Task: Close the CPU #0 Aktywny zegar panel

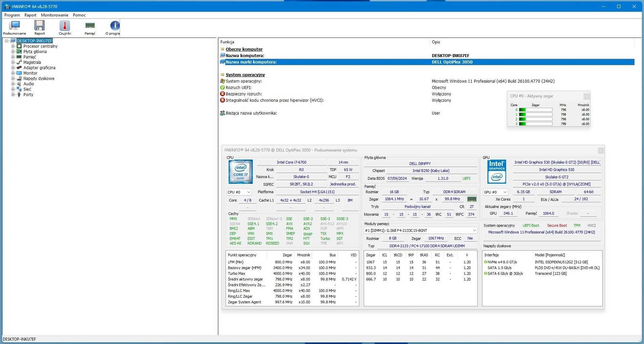Action: tap(586, 96)
